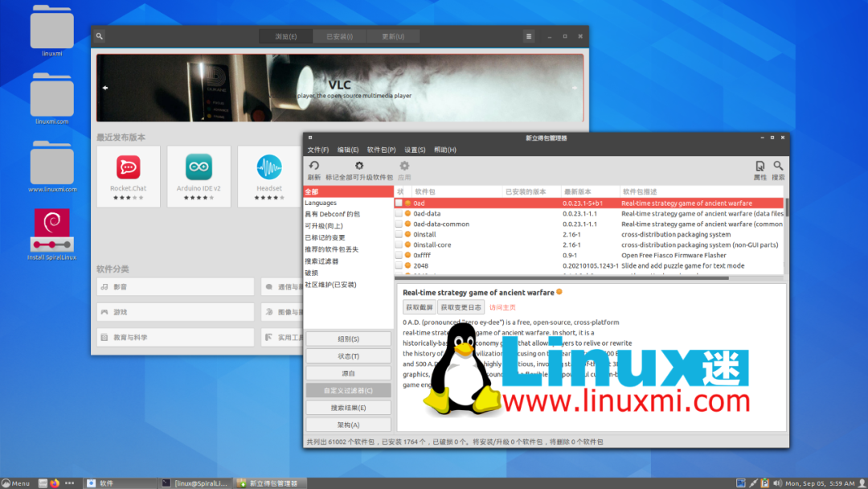868x489 pixels.
Task: Open the Headset app icon
Action: 269,167
